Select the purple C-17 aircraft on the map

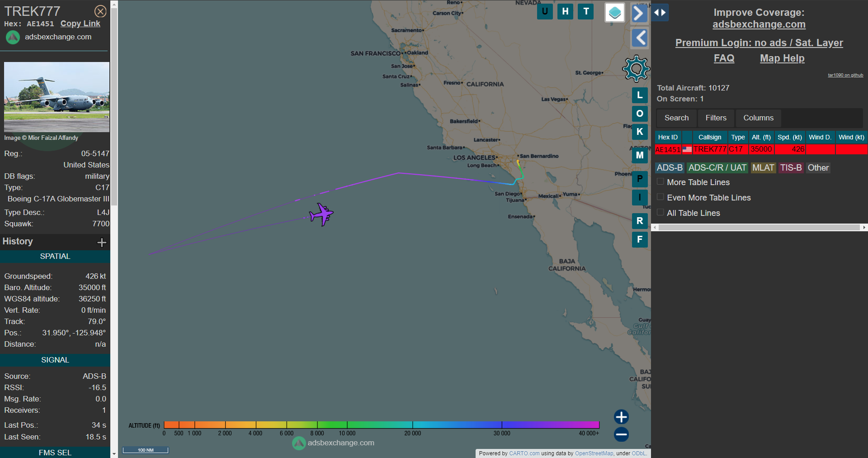coord(321,215)
